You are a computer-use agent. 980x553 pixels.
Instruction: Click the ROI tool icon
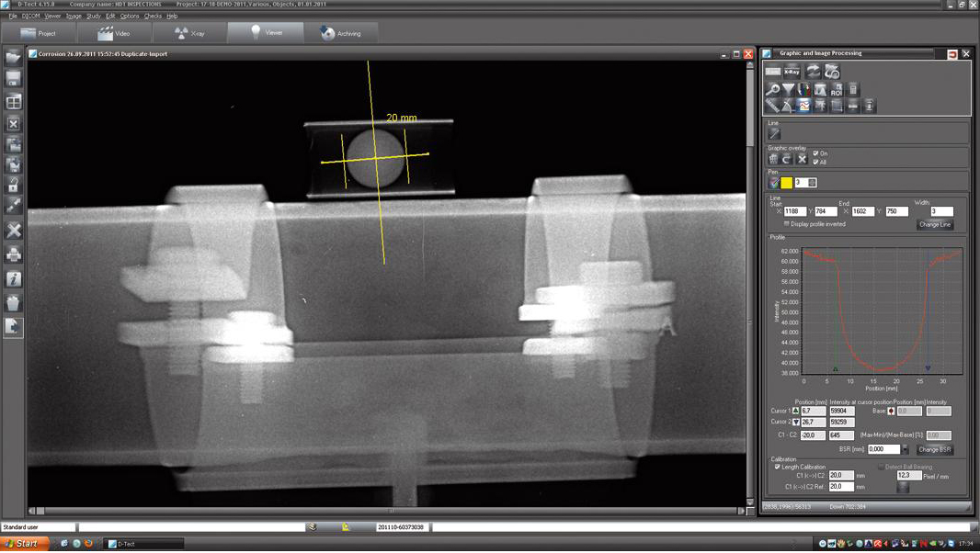click(836, 90)
